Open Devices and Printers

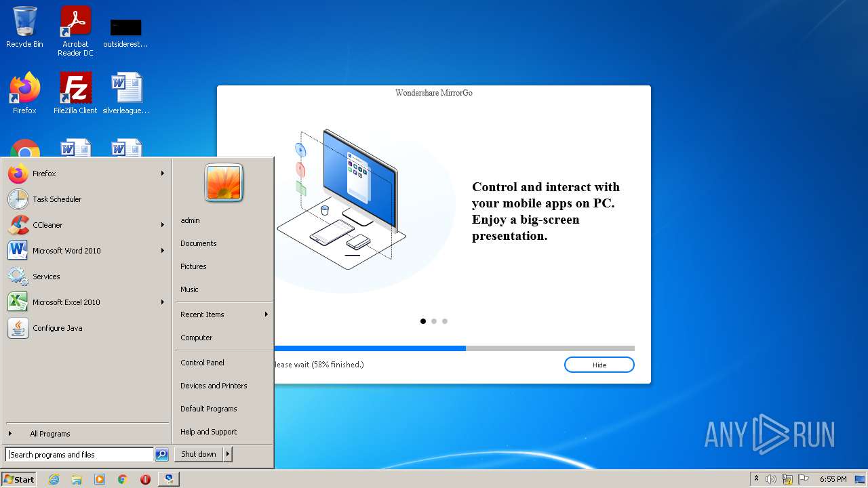pos(224,386)
